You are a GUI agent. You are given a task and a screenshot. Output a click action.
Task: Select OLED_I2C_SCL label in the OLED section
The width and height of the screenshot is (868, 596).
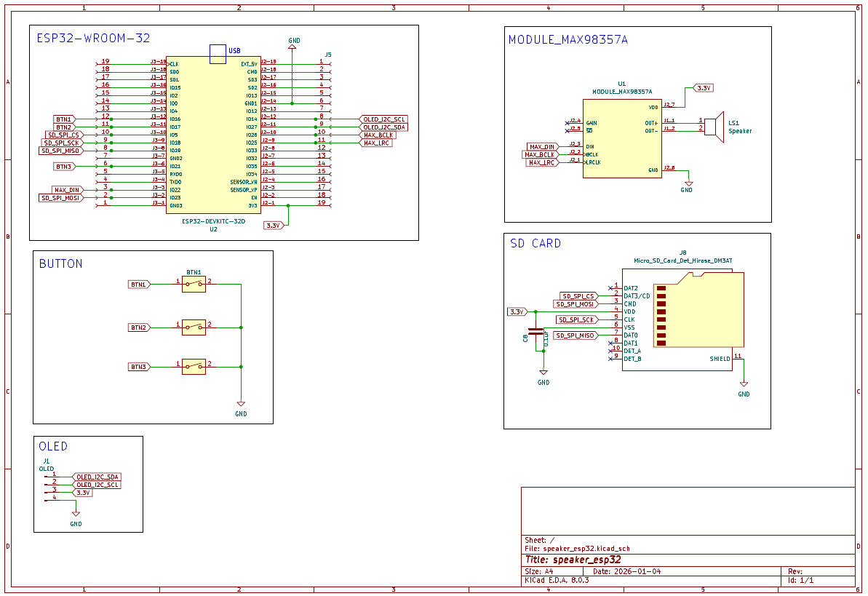point(96,485)
